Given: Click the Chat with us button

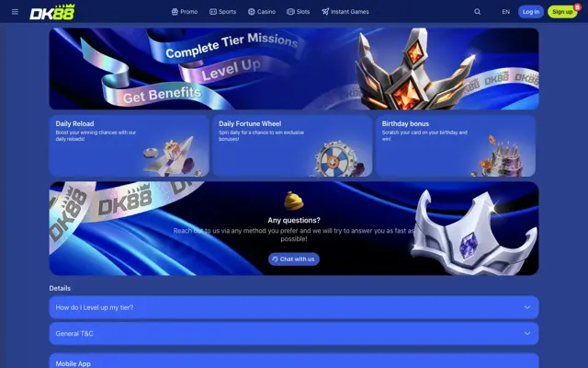Looking at the screenshot, I should tap(294, 259).
